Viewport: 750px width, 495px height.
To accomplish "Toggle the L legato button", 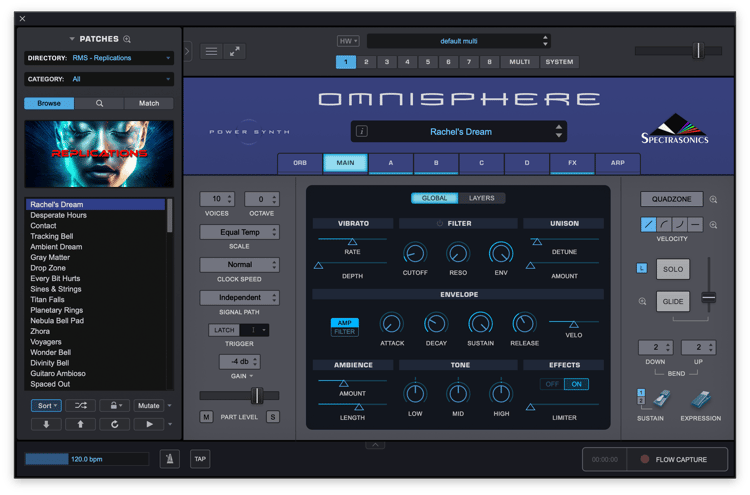I will (x=642, y=268).
